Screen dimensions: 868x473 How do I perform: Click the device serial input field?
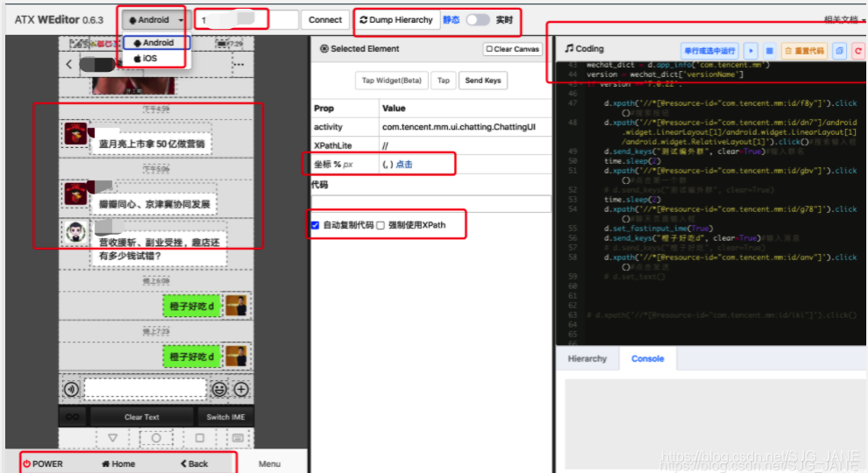point(246,20)
